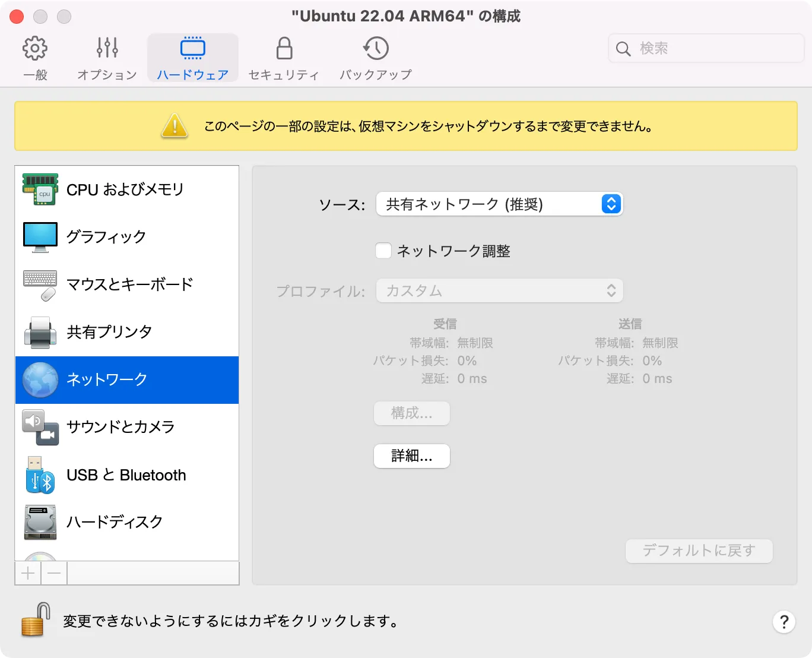Viewport: 812px width, 658px height.
Task: Switch to the バックアップ tab label
Action: [x=376, y=75]
